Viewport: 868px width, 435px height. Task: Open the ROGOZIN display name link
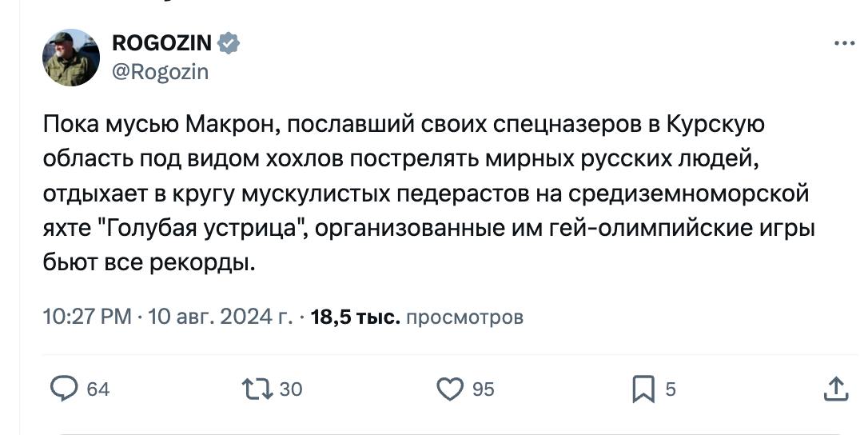coord(161,42)
